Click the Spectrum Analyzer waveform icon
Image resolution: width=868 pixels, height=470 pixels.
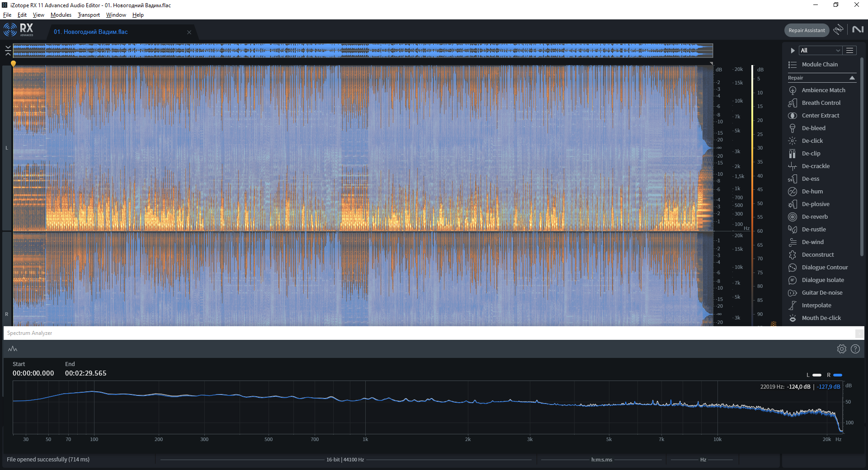(x=13, y=349)
